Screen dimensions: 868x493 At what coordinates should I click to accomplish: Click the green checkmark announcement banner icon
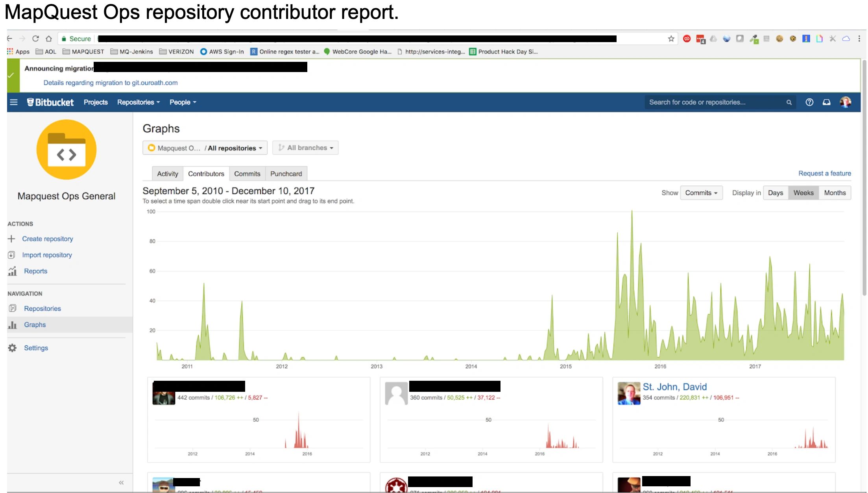coord(11,76)
